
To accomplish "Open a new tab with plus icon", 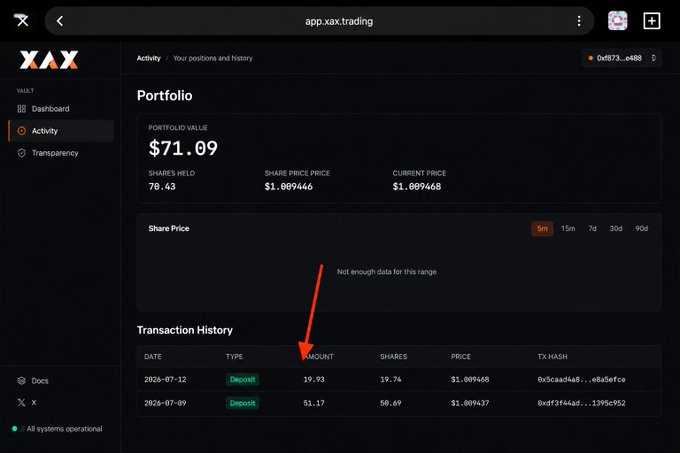I will [651, 21].
